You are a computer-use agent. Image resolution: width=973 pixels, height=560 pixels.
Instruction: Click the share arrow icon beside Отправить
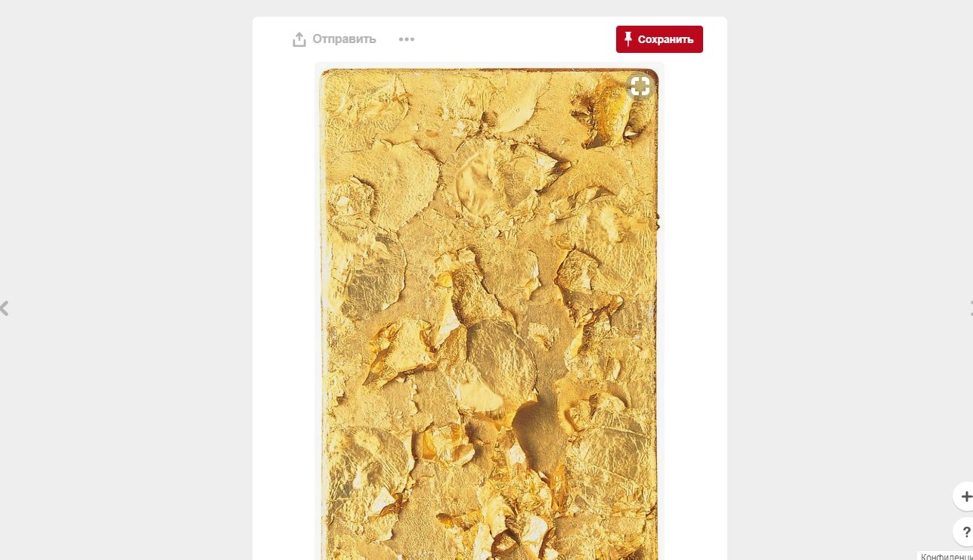point(299,39)
